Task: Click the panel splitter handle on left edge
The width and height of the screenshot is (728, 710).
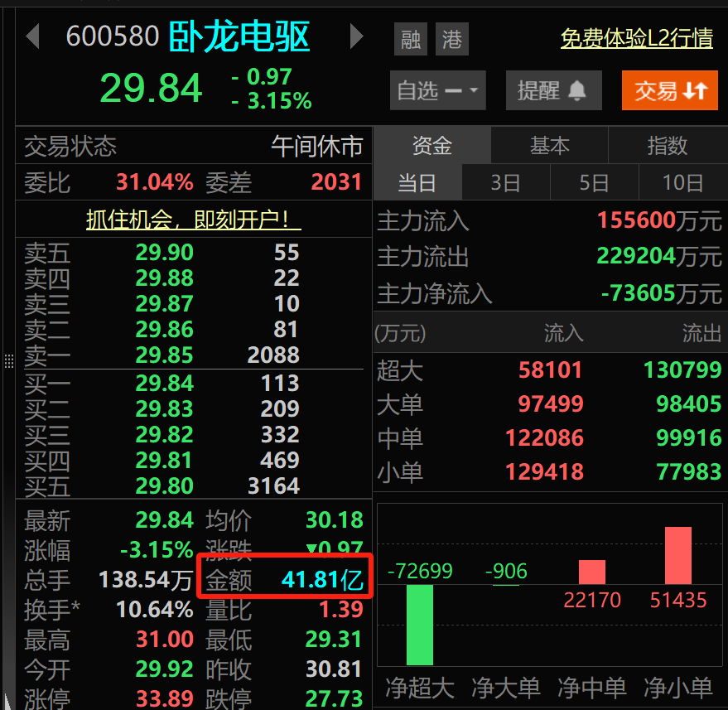Action: pos(8,361)
